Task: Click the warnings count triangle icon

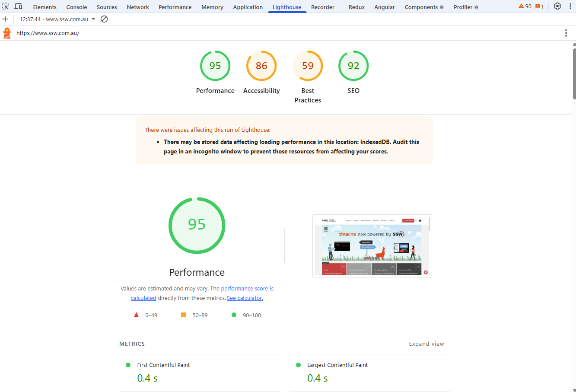Action: point(521,6)
